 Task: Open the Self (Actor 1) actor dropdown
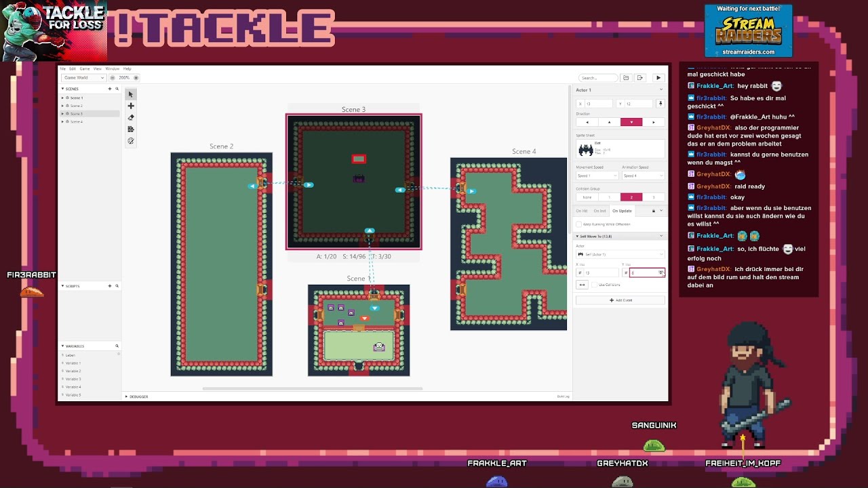620,254
